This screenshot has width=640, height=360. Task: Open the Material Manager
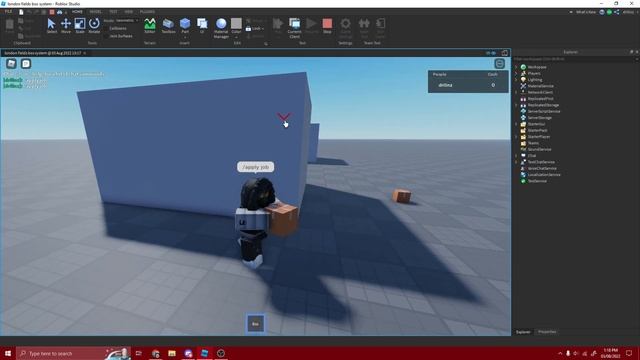tap(221, 28)
